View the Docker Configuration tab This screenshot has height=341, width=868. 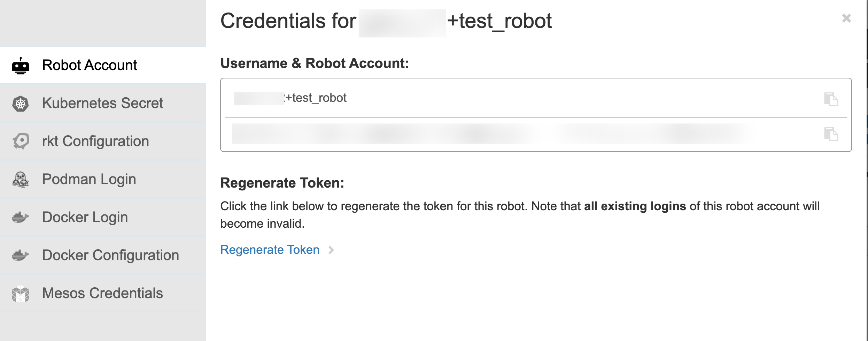coord(110,255)
